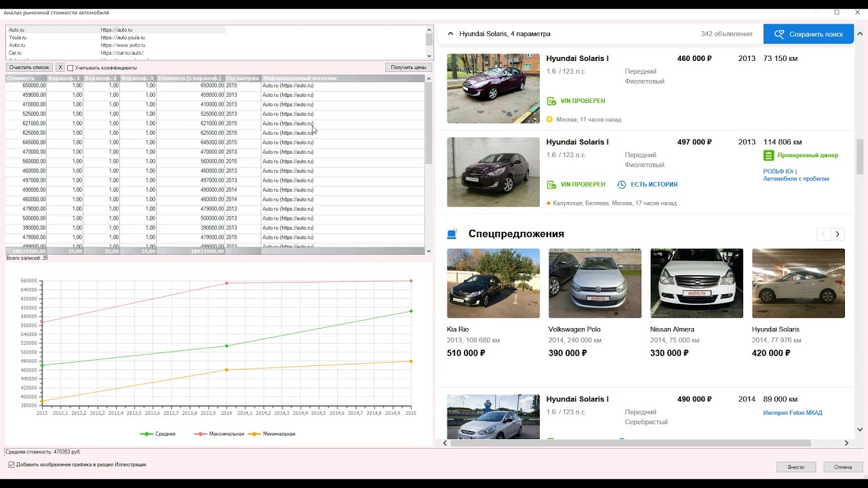Select Avito.ru source row
The width and height of the screenshot is (868, 488).
pos(115,45)
